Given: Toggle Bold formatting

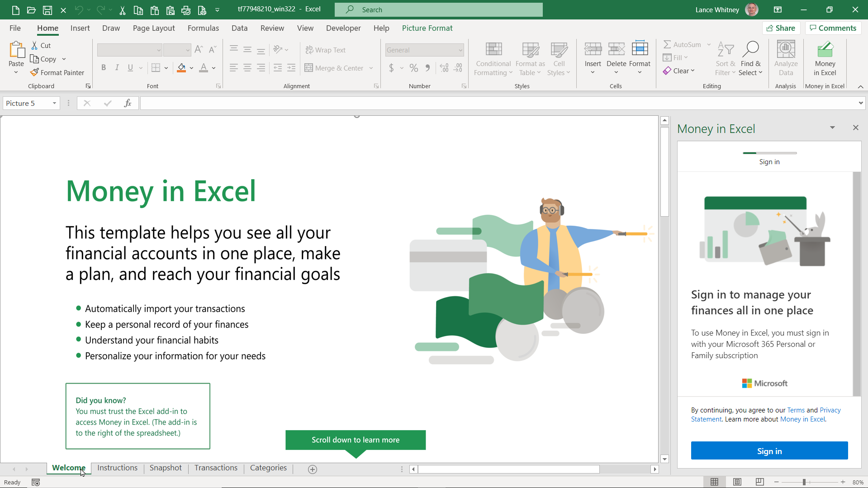Looking at the screenshot, I should coord(104,68).
